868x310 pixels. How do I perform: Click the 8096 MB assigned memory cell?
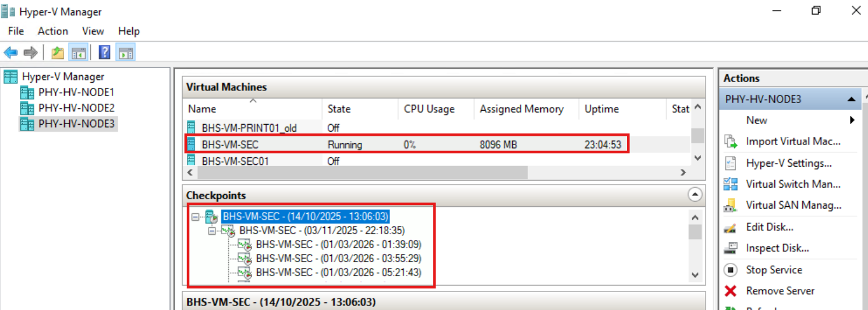click(x=499, y=145)
